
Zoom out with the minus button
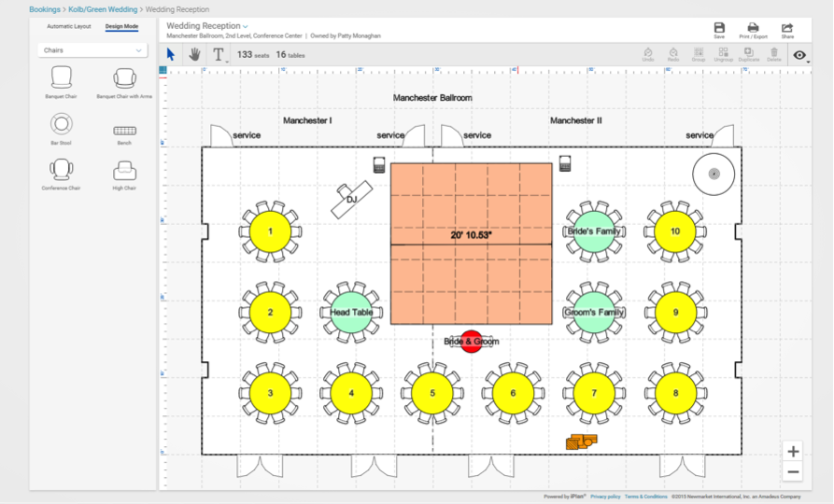tap(793, 471)
